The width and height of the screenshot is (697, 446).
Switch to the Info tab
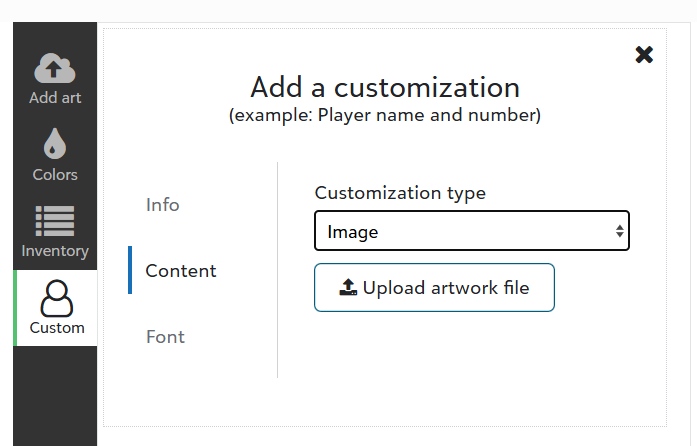[x=163, y=205]
